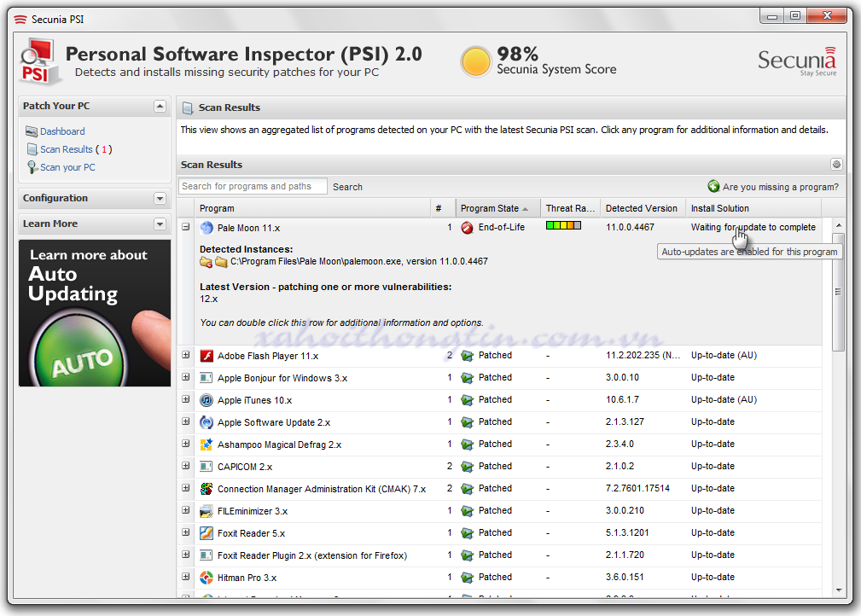Click the scan results settings gear icon
Viewport: 861px width, 616px height.
click(x=836, y=164)
